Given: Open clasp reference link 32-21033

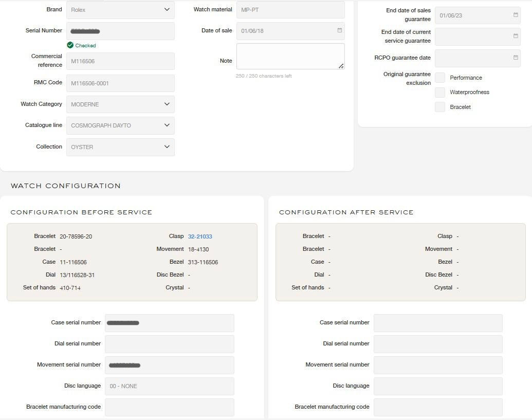Looking at the screenshot, I should point(200,236).
